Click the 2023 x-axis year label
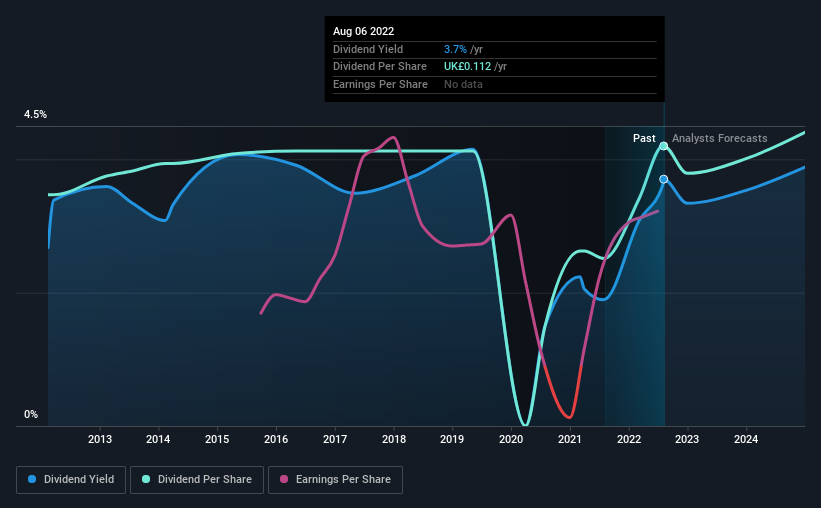 (x=687, y=439)
